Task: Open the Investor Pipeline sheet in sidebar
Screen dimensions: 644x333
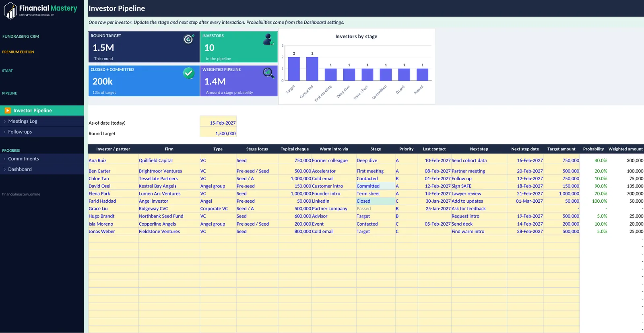Action: click(42, 111)
